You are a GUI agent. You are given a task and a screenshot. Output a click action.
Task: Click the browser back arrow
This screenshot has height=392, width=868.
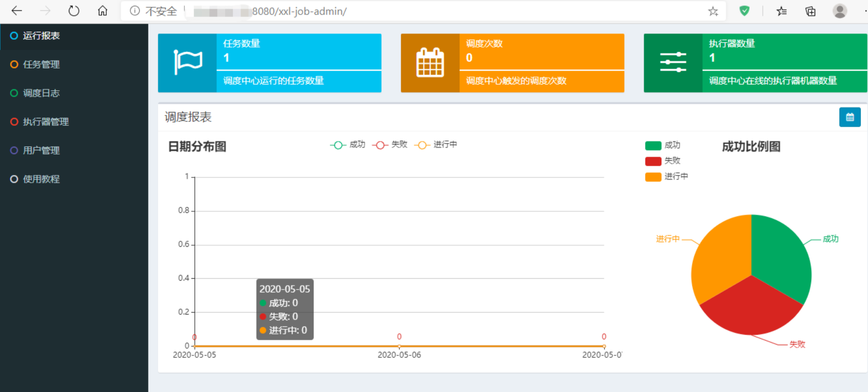click(x=16, y=11)
